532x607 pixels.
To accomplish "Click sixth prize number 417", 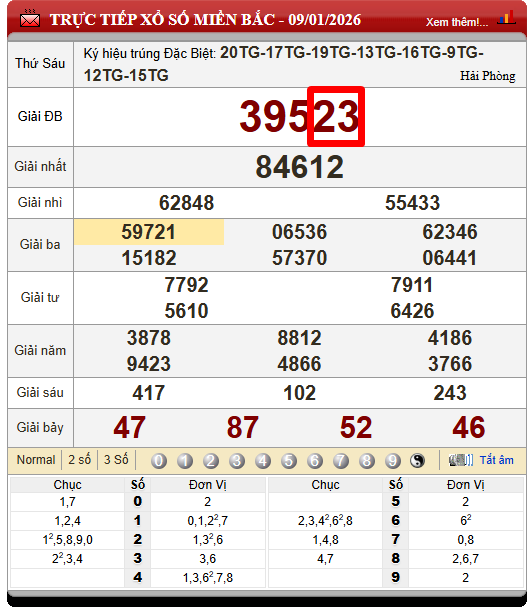I will 149,393.
